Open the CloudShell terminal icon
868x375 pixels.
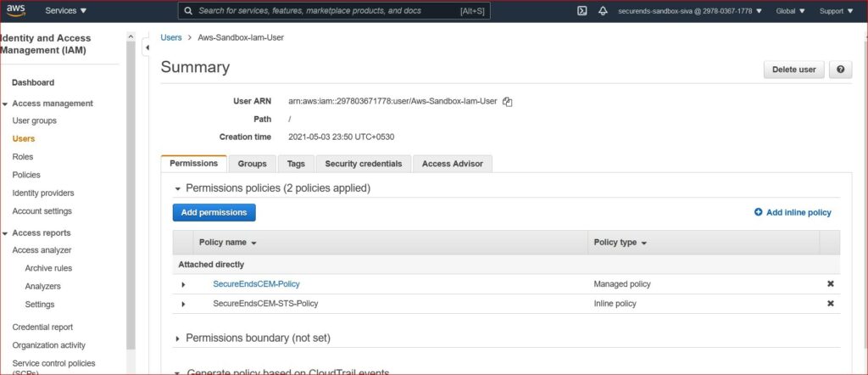(581, 10)
